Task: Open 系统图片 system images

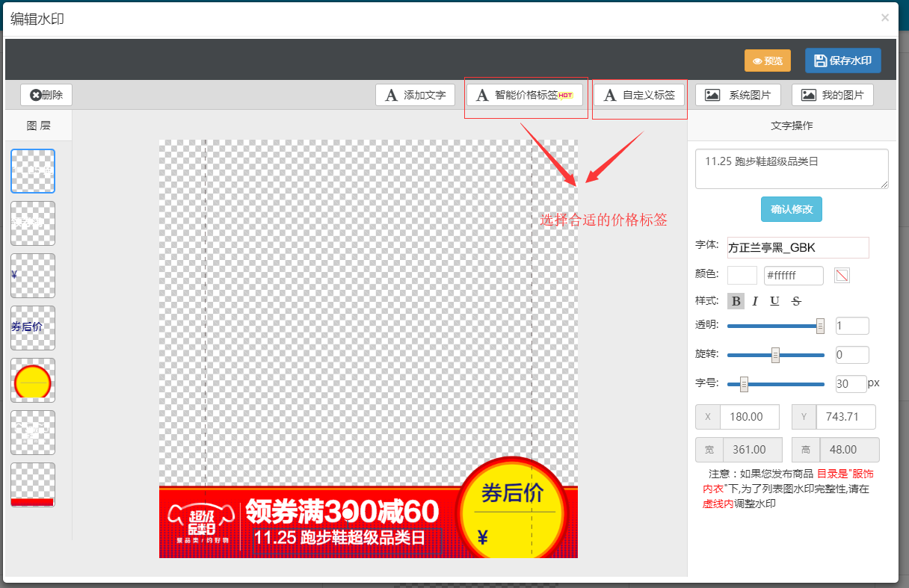Action: [x=738, y=95]
